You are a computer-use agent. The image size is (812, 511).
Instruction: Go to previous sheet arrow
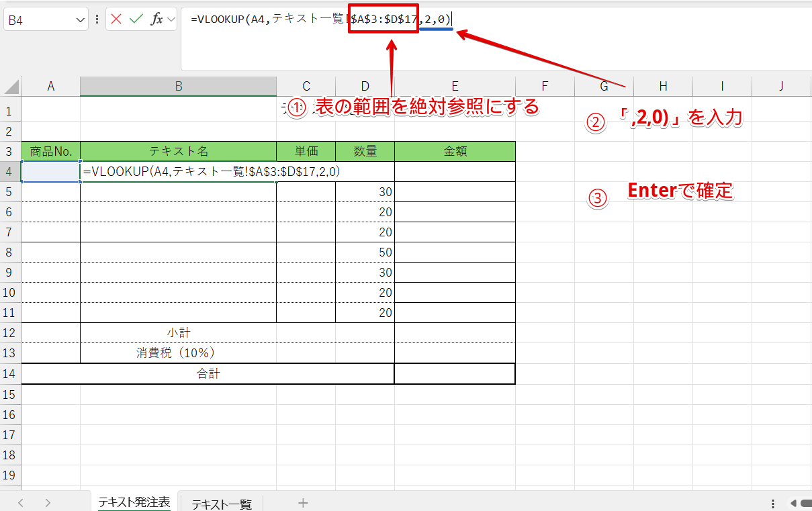pos(21,503)
